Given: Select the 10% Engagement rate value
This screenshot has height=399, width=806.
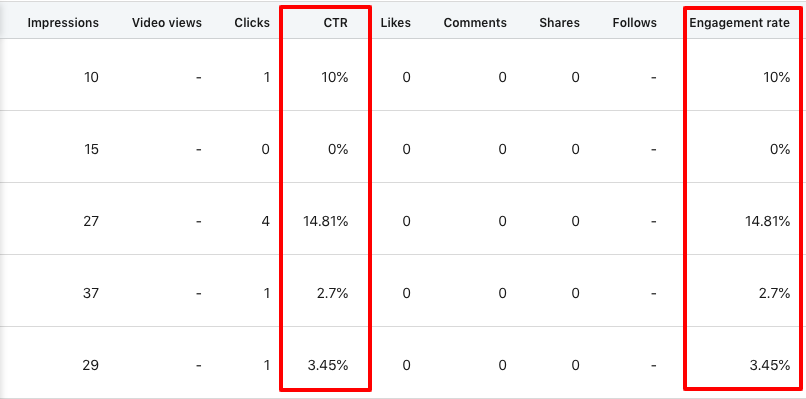Looking at the screenshot, I should (x=776, y=78).
